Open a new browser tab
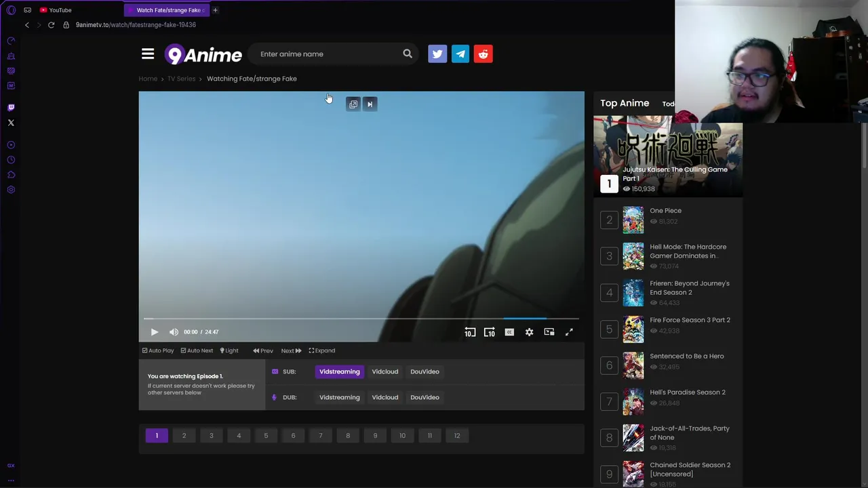This screenshot has height=488, width=868. pyautogui.click(x=215, y=10)
